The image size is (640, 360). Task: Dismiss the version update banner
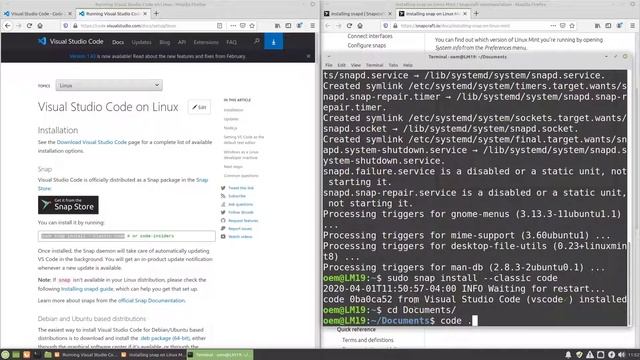click(309, 56)
